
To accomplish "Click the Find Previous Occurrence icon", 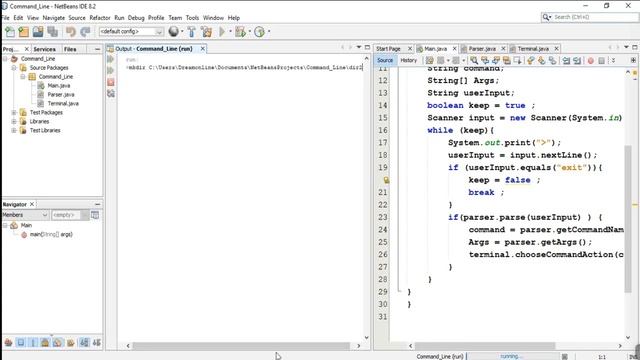I will pyautogui.click(x=485, y=60).
